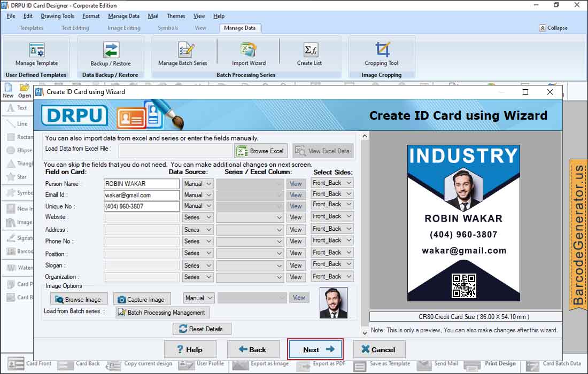This screenshot has width=588, height=374.
Task: Open Image Options Manual dropdown
Action: [199, 298]
